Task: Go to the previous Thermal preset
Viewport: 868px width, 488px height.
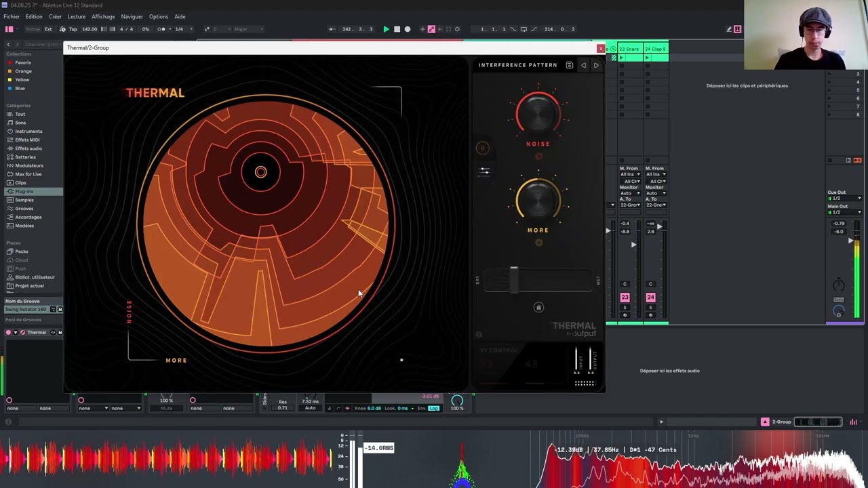Action: coord(583,65)
